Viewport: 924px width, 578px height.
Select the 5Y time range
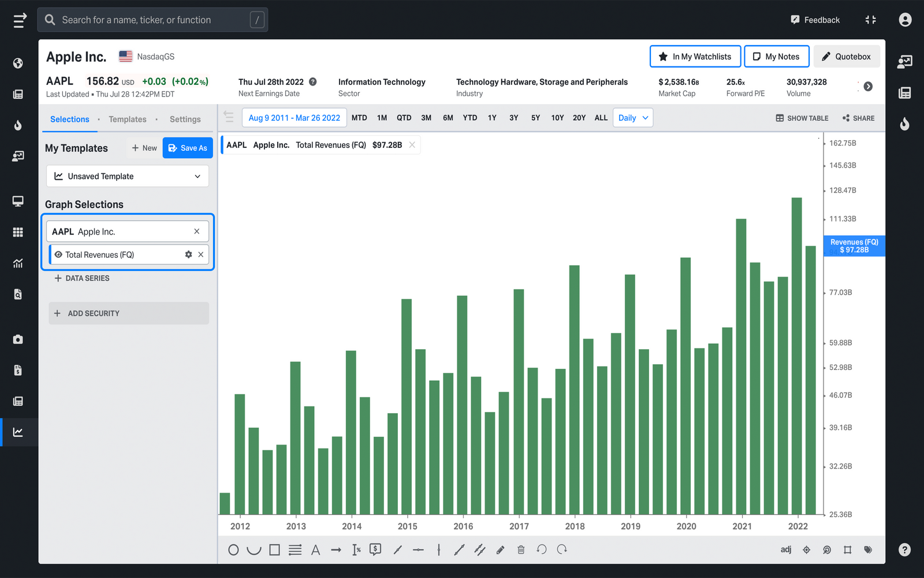(x=536, y=118)
